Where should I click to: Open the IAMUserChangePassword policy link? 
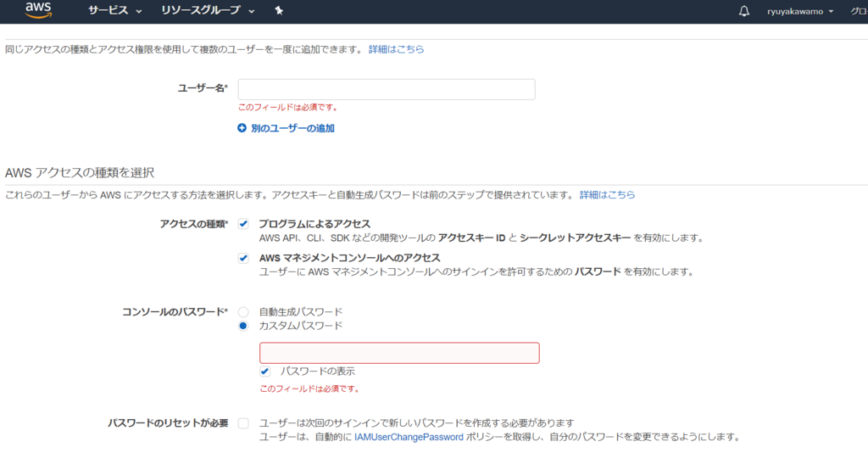point(409,437)
